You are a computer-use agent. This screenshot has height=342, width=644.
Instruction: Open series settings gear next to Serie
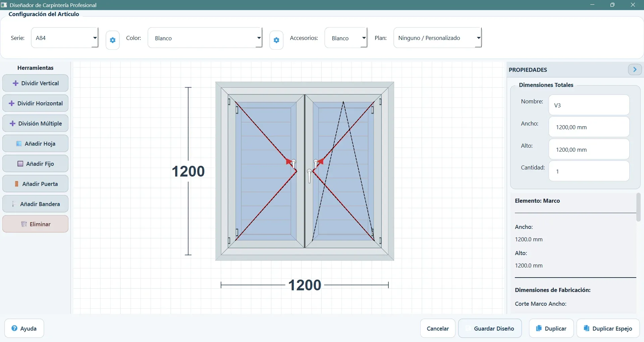click(113, 40)
